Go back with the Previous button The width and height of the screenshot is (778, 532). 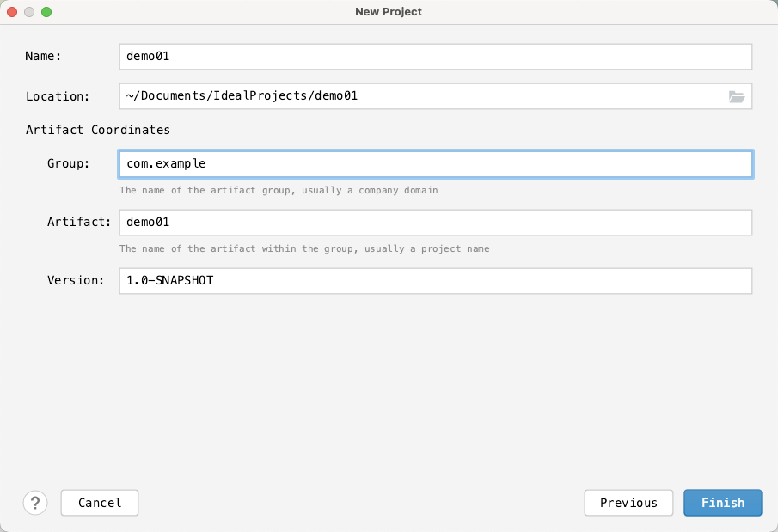(628, 503)
